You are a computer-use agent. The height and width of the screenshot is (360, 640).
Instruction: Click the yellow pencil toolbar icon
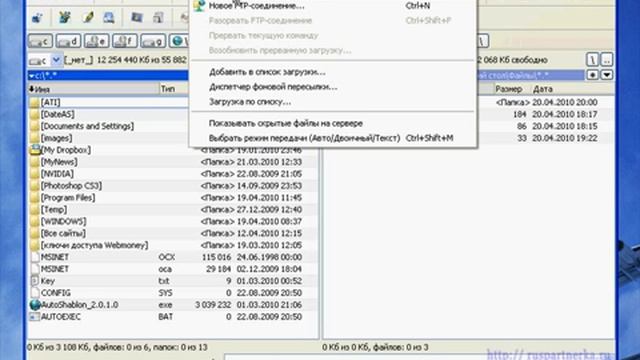88,17
